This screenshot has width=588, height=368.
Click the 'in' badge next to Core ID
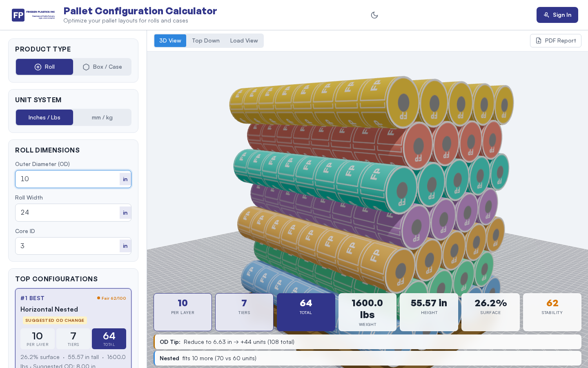point(125,246)
